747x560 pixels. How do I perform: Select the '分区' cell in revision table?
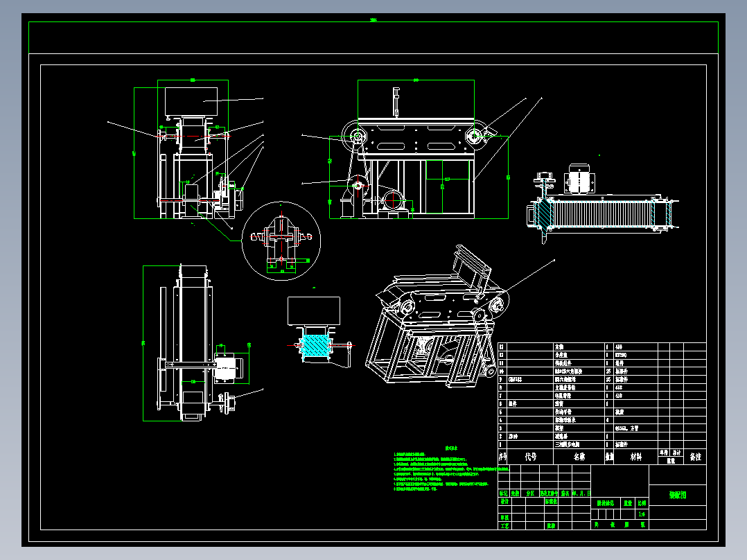pos(529,493)
